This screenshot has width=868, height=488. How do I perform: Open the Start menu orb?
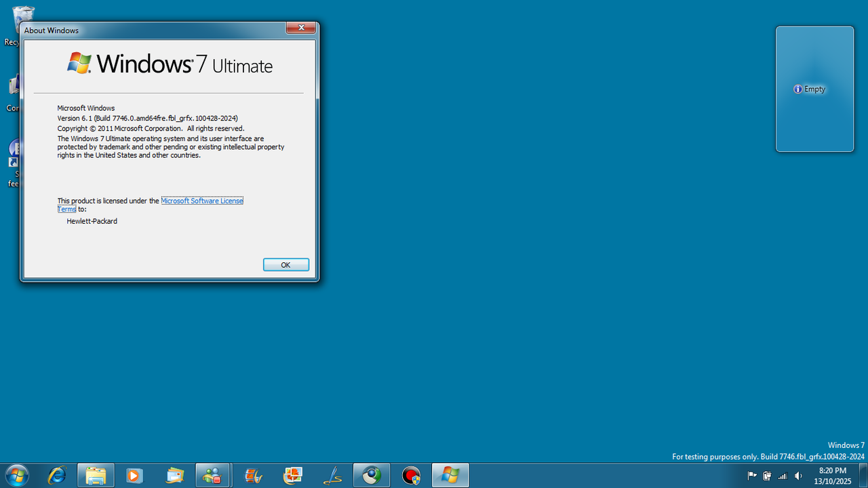pos(17,476)
